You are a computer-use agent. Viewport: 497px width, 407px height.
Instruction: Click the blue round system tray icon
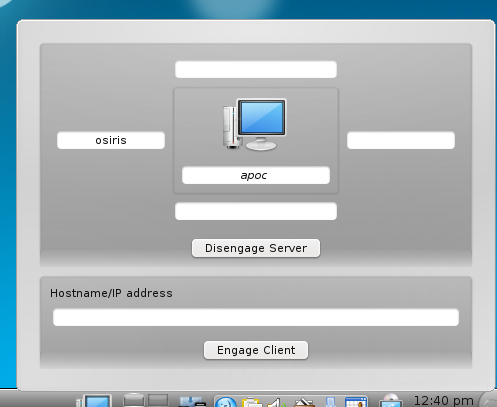tap(226, 402)
